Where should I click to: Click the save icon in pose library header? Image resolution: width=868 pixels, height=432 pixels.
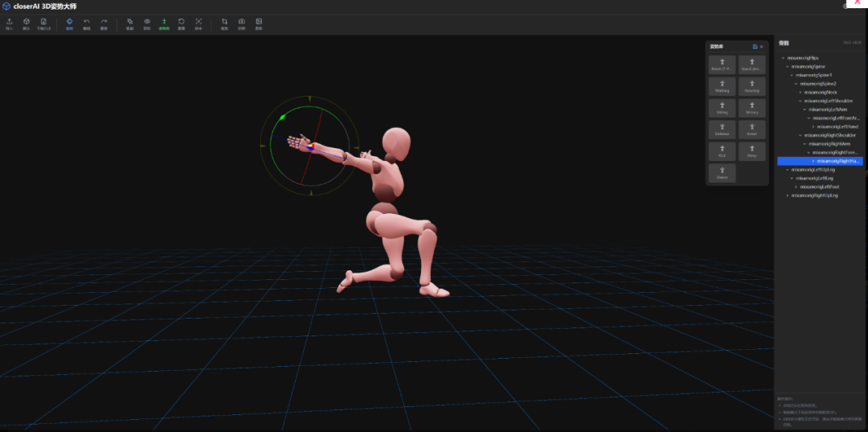click(755, 47)
